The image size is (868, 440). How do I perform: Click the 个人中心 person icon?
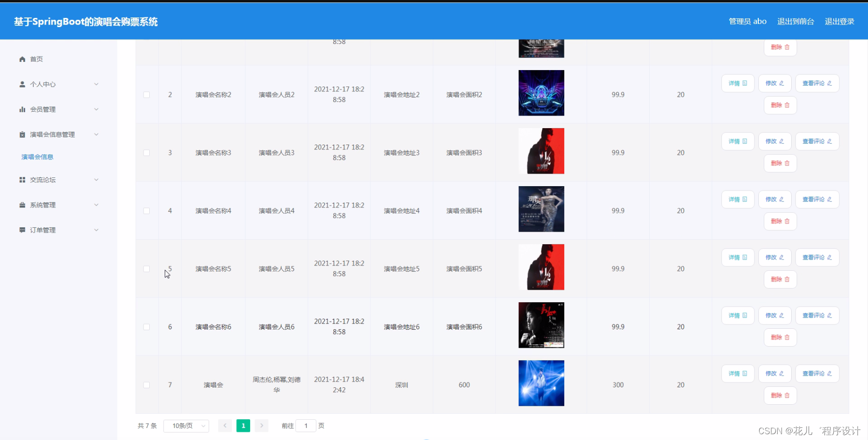tap(22, 84)
